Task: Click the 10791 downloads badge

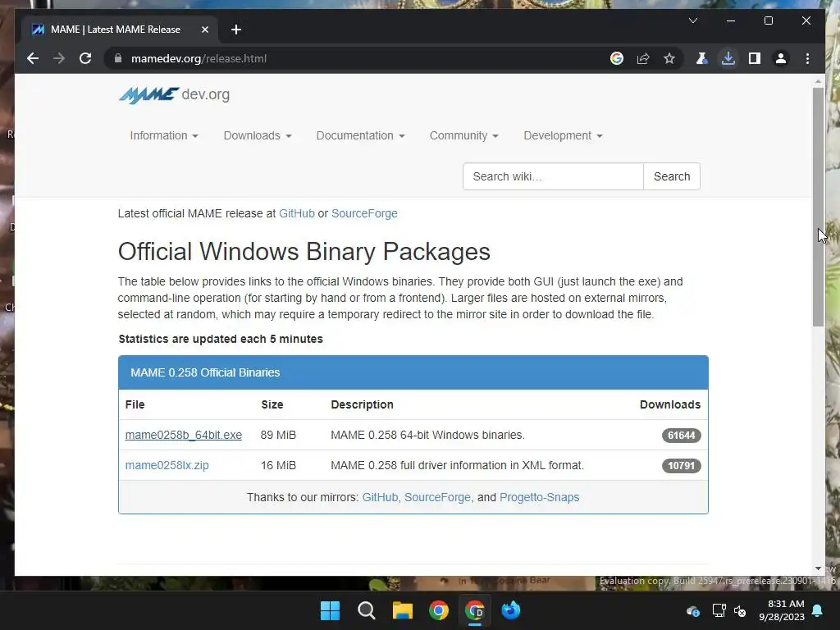Action: click(682, 466)
